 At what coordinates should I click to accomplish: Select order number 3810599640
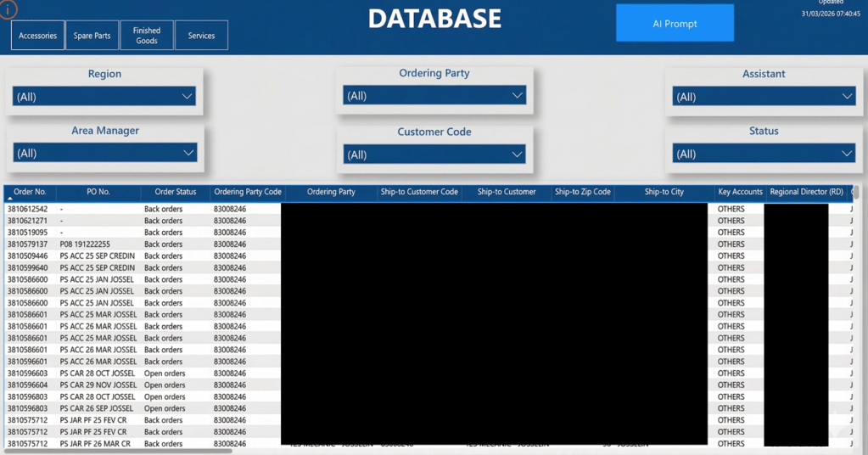pos(28,268)
